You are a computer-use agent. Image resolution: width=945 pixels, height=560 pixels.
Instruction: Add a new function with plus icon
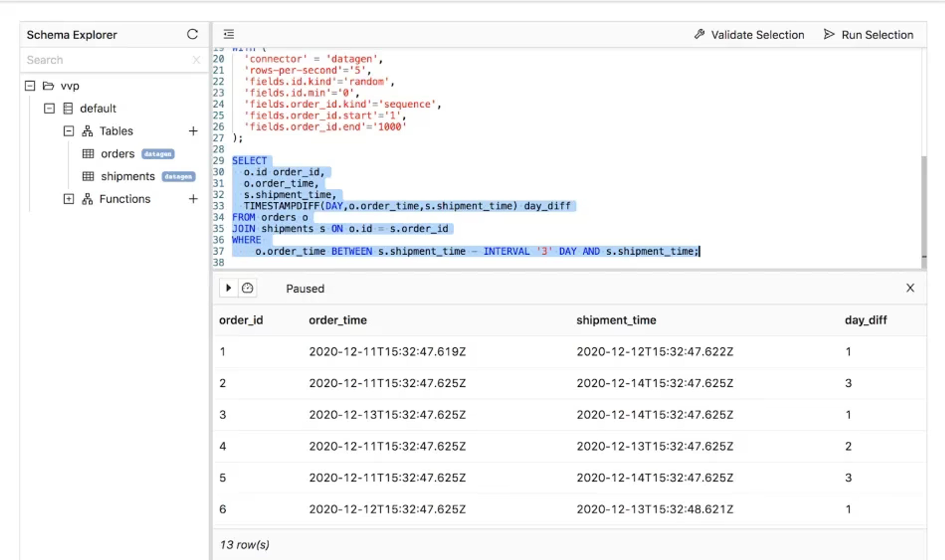coord(193,199)
